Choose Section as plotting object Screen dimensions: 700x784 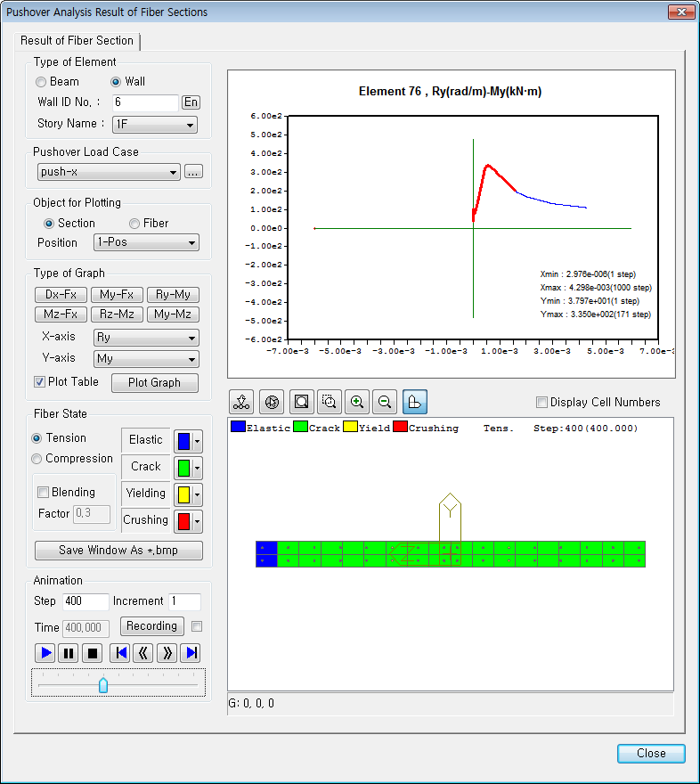49,224
